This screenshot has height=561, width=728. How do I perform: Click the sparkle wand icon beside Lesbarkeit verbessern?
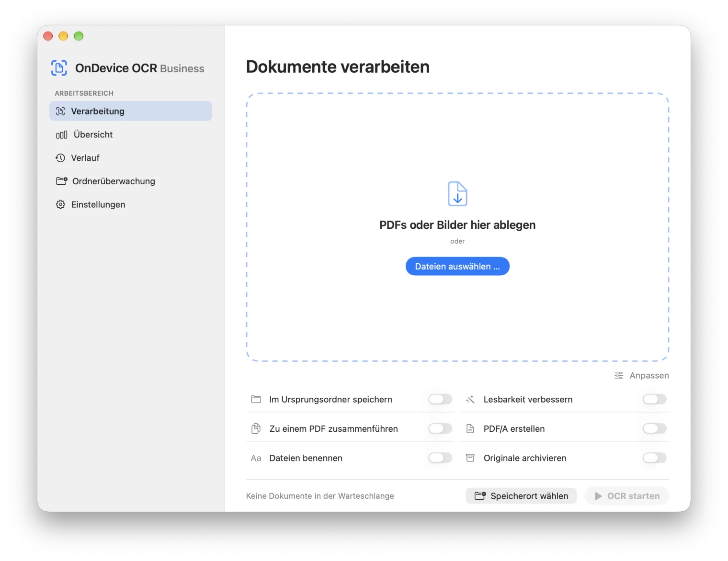click(470, 399)
